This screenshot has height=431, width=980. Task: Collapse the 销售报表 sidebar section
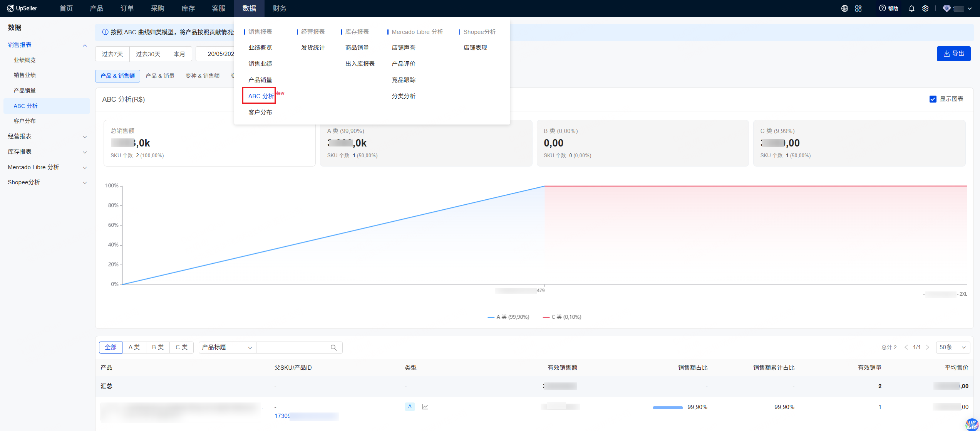[85, 45]
